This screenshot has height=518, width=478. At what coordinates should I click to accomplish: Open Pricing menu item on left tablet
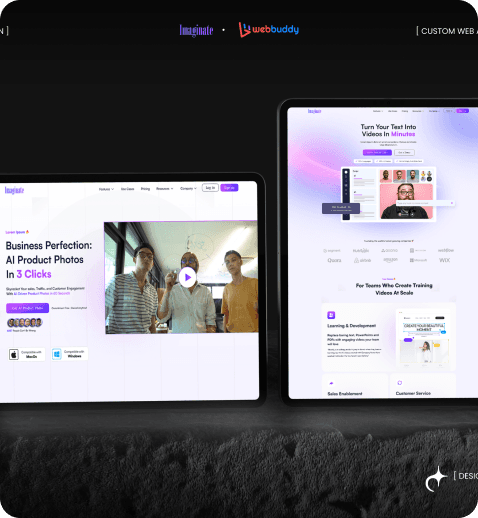(145, 189)
